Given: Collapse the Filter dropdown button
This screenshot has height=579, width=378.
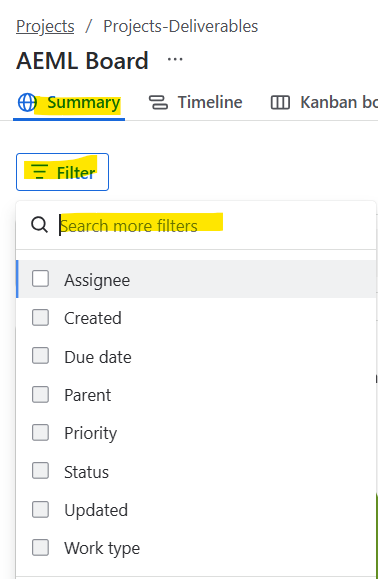Looking at the screenshot, I should [x=62, y=172].
